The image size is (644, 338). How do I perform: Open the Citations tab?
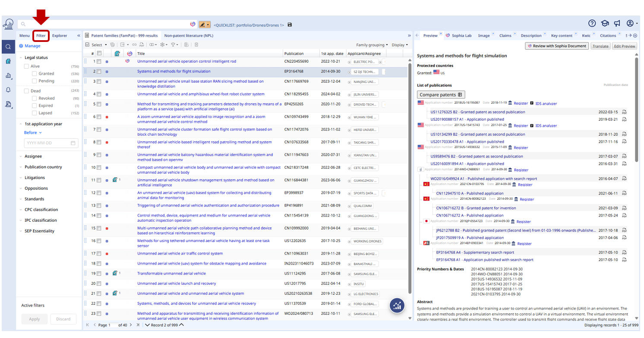[x=608, y=35]
